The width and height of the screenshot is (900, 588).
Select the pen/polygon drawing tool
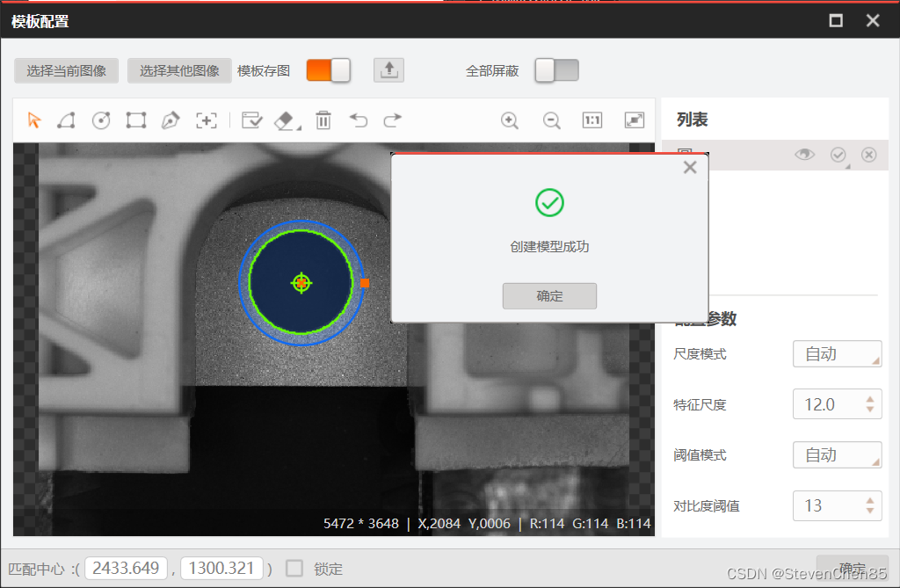[171, 120]
